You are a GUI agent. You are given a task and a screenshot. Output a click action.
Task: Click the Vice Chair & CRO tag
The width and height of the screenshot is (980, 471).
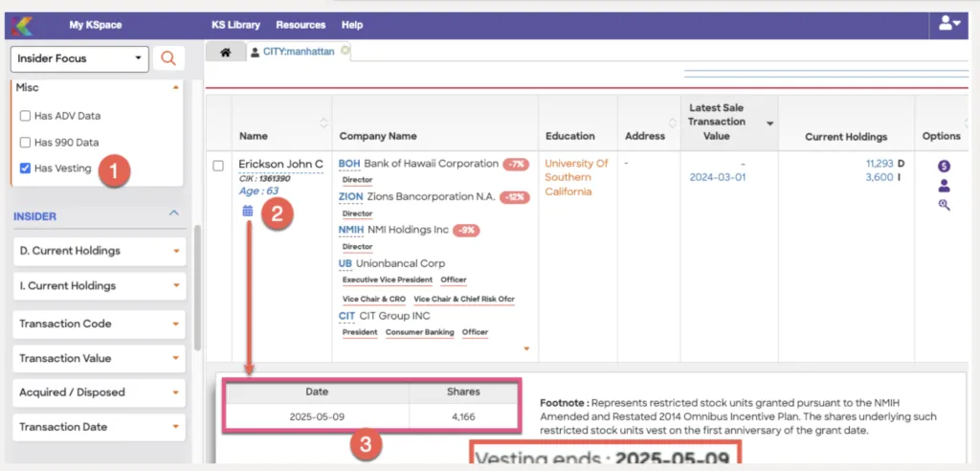tap(374, 300)
